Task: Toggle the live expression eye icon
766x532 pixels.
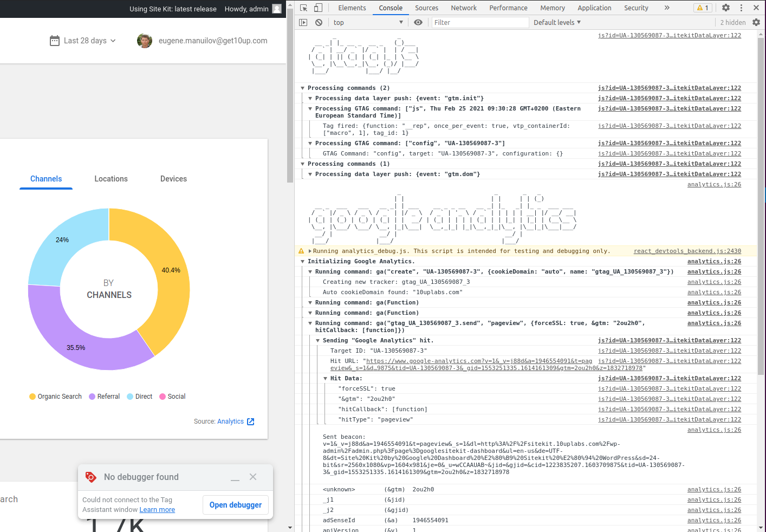Action: pos(418,22)
